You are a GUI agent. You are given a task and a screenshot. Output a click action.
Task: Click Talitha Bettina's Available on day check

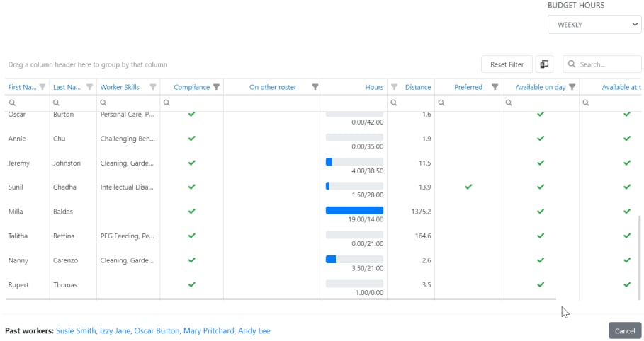click(541, 236)
